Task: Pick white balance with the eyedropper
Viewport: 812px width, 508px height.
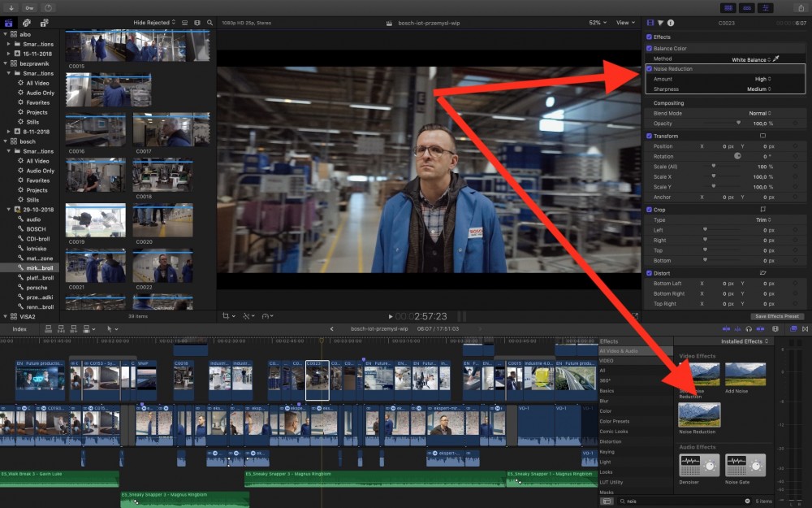Action: click(x=775, y=59)
